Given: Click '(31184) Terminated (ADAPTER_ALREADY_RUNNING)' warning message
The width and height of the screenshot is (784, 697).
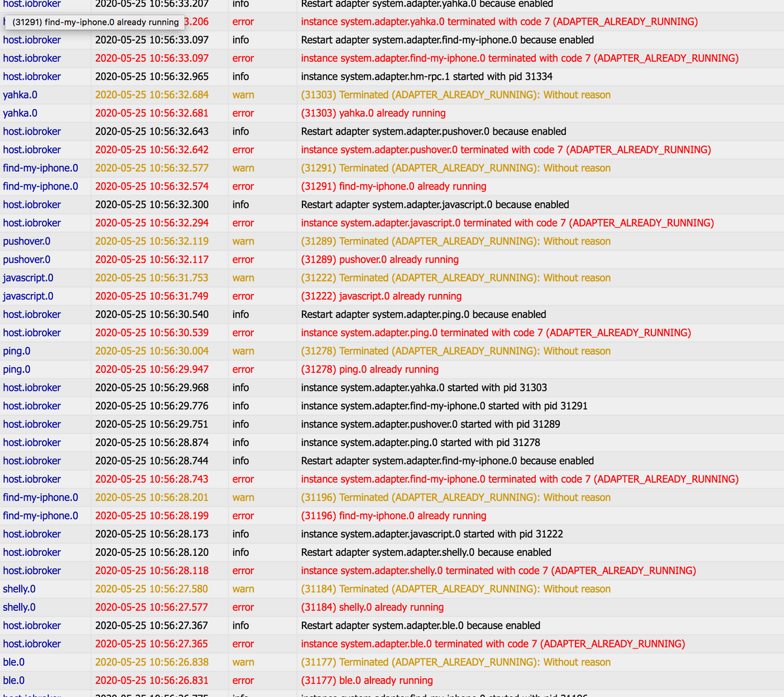Looking at the screenshot, I should 456,589.
